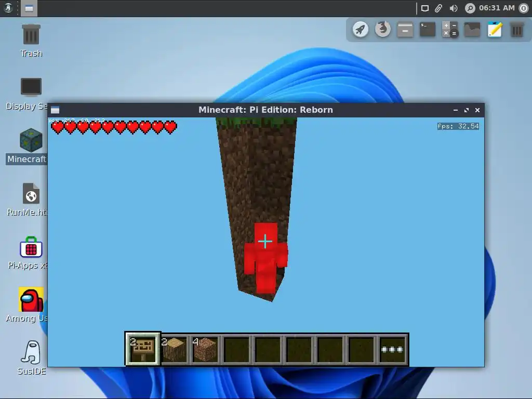Open the main menu in top panel
Viewport: 532px width, 399px height.
coord(8,8)
